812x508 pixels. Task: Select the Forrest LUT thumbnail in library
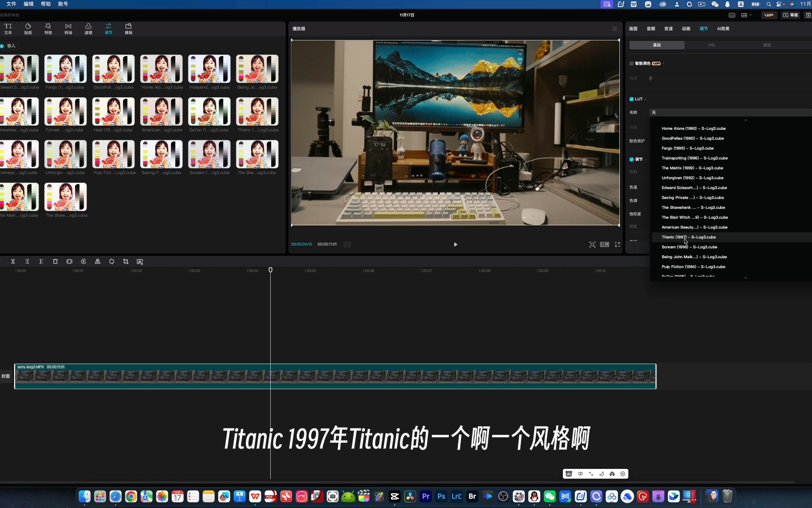65,111
